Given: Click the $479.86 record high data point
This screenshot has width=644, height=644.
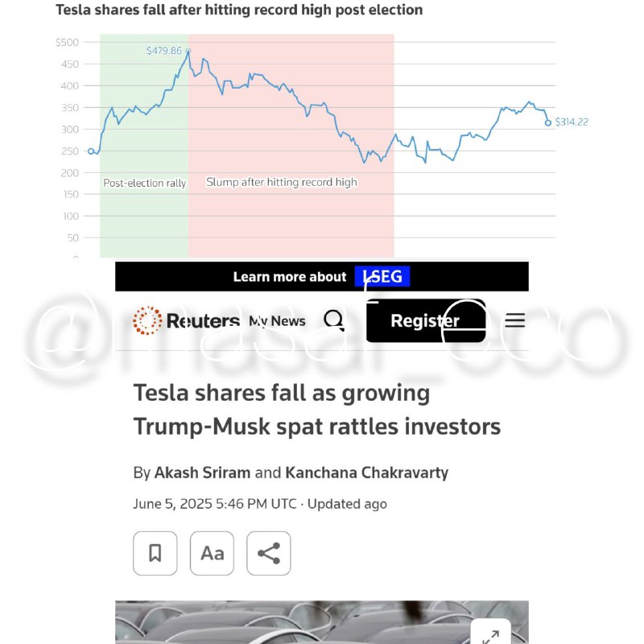Looking at the screenshot, I should point(188,51).
